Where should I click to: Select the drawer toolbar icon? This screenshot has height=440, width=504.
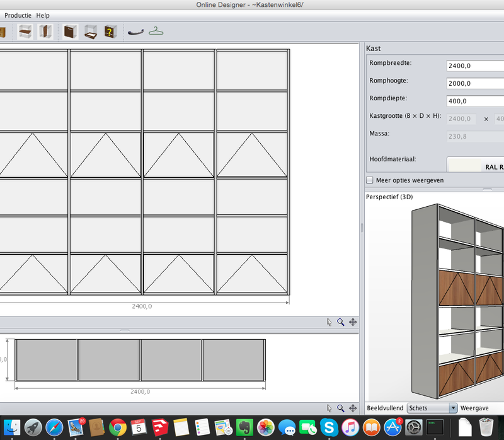[x=90, y=31]
